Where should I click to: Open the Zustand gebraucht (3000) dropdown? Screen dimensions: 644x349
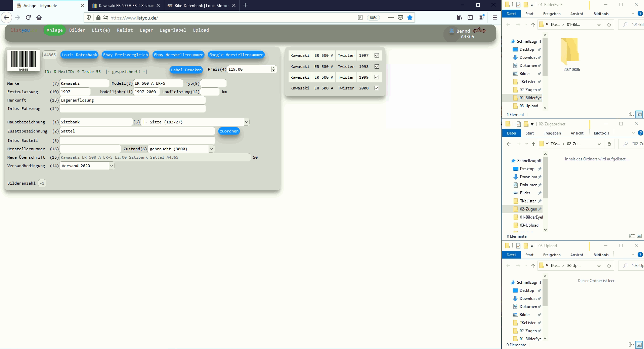(181, 149)
